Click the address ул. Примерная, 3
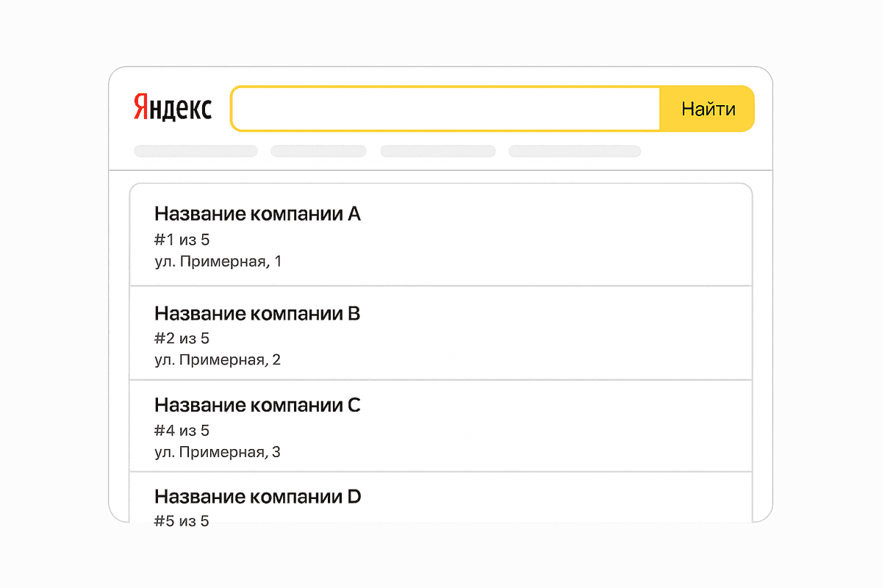882x588 pixels. pos(218,452)
